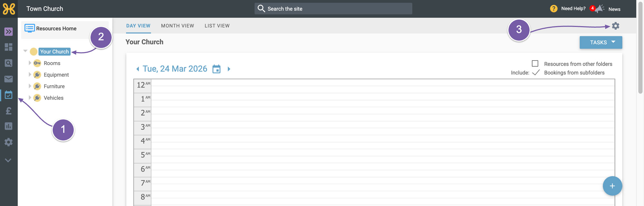The width and height of the screenshot is (644, 206).
Task: Click the 1 AM time slot row
Action: point(383,100)
